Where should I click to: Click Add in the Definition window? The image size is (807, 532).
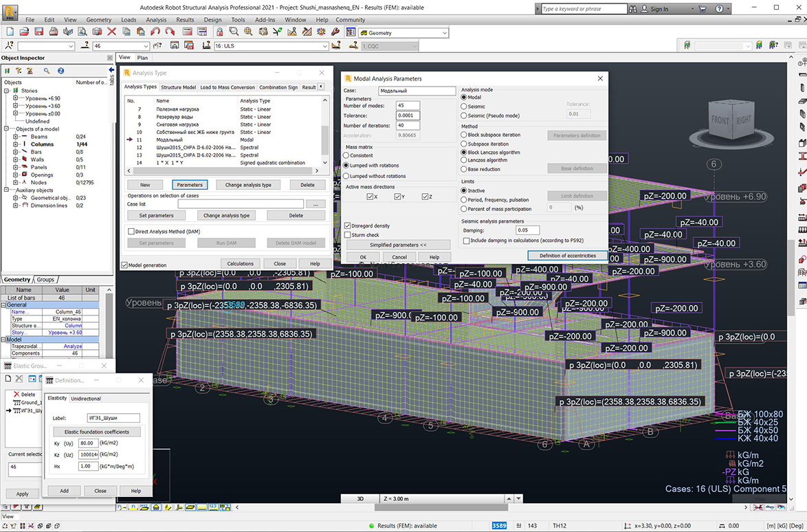tap(65, 491)
